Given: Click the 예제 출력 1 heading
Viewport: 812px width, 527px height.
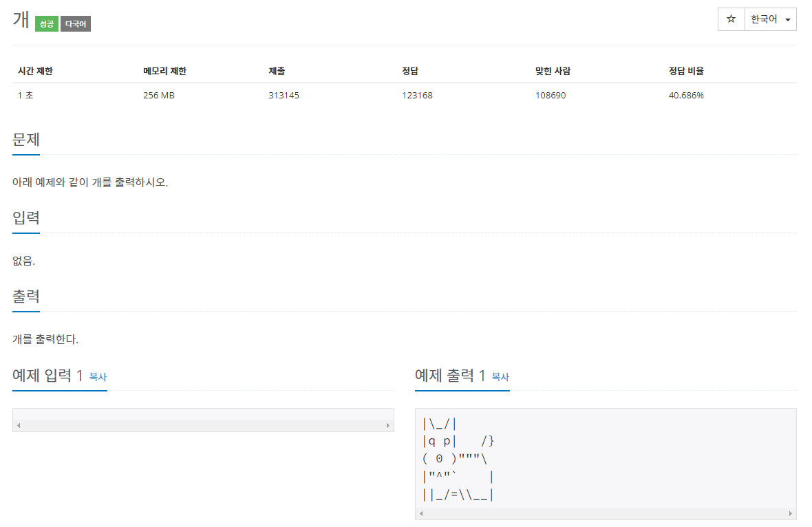Looking at the screenshot, I should point(450,375).
